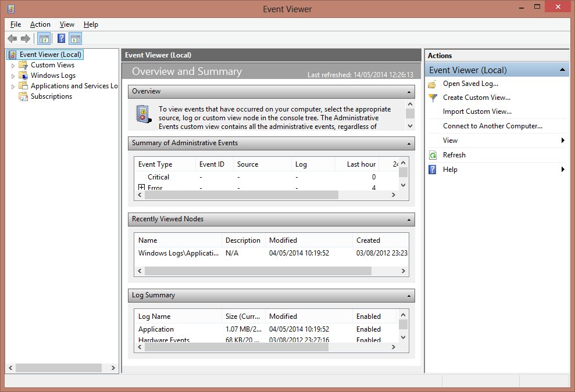Open the View submenu in Actions pane
The width and height of the screenshot is (575, 392).
tap(450, 141)
